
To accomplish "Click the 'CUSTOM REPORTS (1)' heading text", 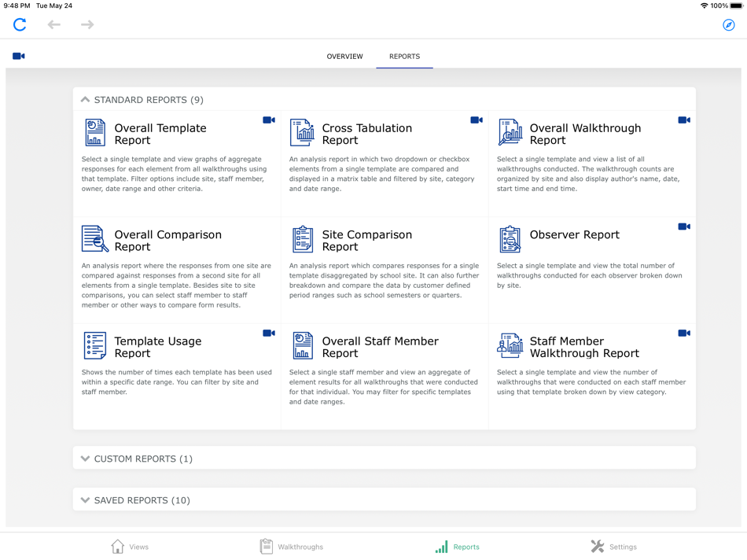I will click(x=143, y=459).
